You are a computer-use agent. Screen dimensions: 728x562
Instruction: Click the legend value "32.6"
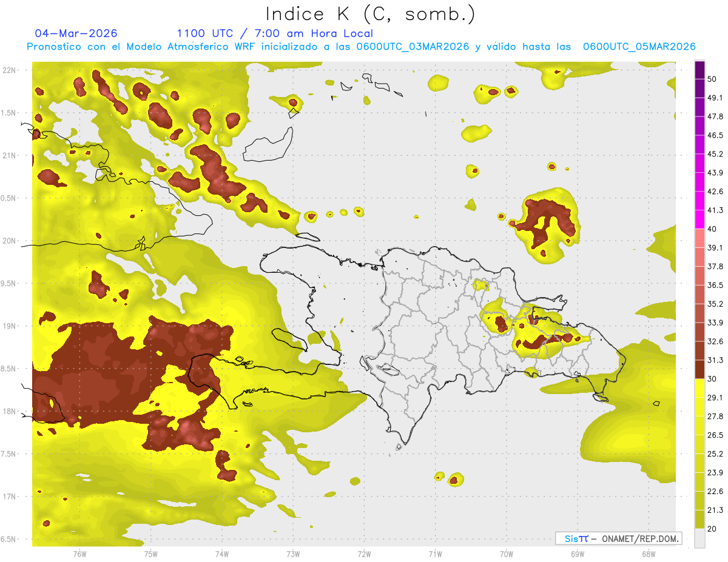coord(715,341)
